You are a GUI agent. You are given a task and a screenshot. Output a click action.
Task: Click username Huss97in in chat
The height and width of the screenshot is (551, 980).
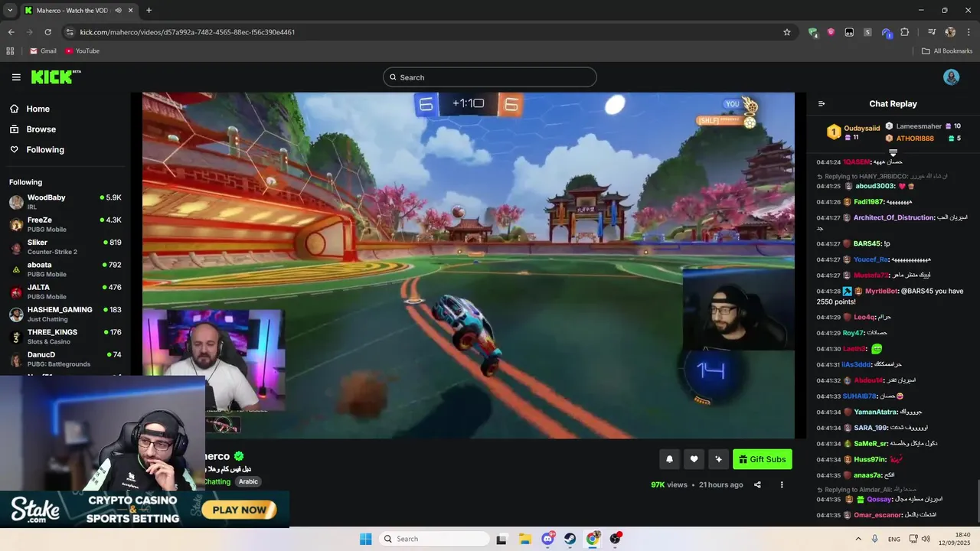[870, 459]
